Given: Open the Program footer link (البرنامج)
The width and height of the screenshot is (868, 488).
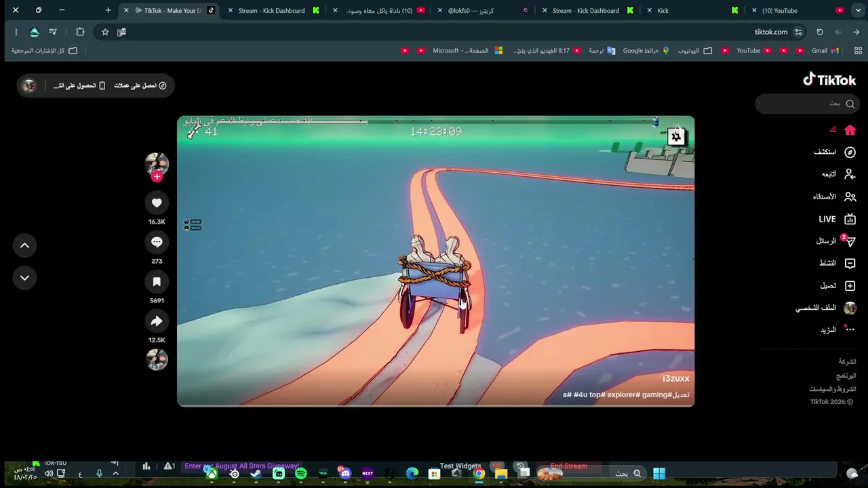Looking at the screenshot, I should coord(846,375).
